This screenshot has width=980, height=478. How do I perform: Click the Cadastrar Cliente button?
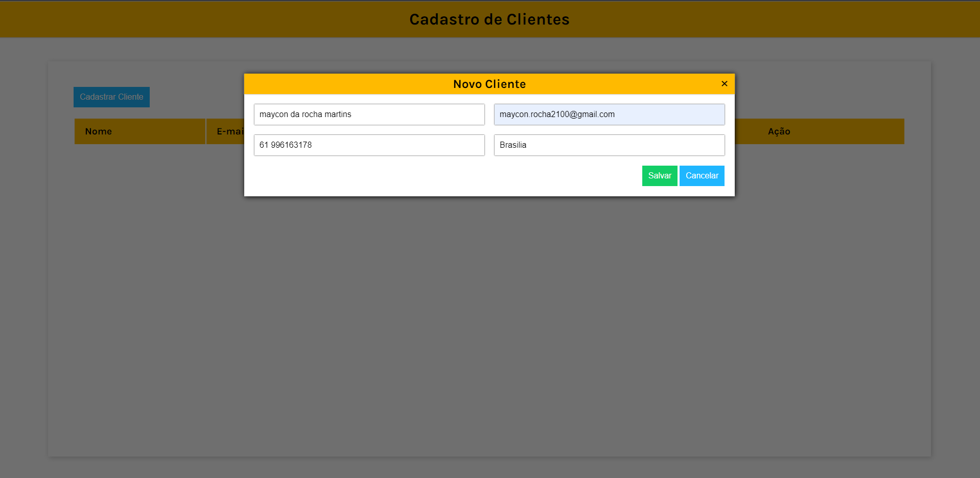(x=111, y=97)
